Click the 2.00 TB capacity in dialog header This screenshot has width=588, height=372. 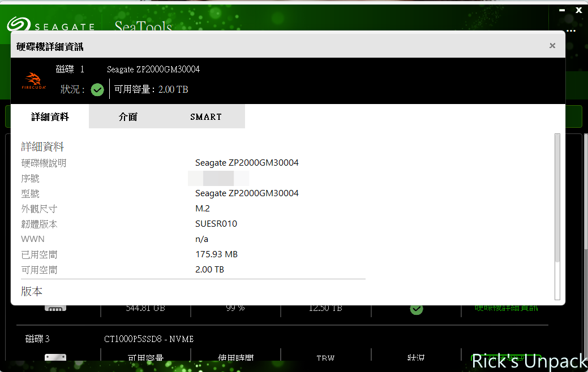coord(173,89)
